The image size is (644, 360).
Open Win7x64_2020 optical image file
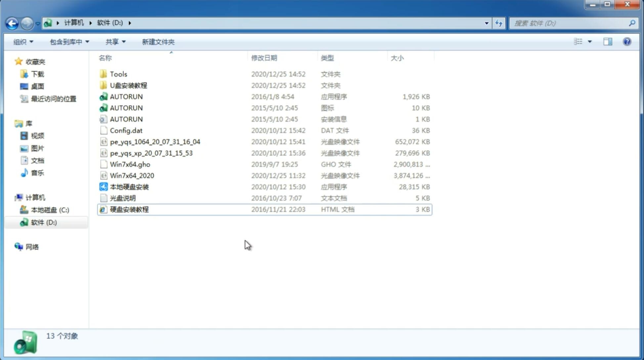pyautogui.click(x=132, y=176)
